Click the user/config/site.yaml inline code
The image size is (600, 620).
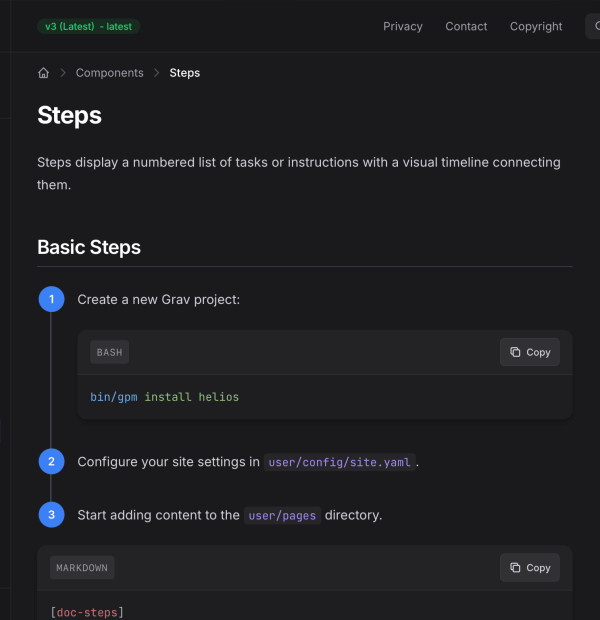[x=339, y=462]
